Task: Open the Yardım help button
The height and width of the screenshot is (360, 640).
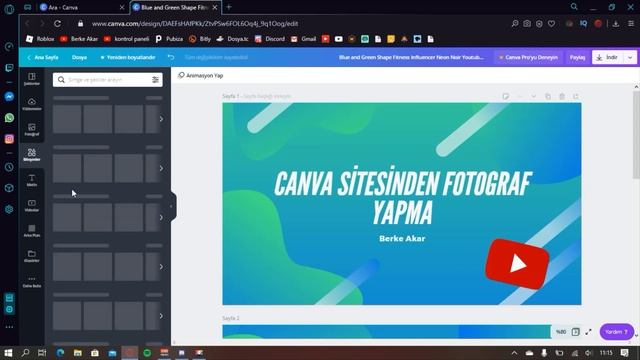Action: click(x=616, y=332)
